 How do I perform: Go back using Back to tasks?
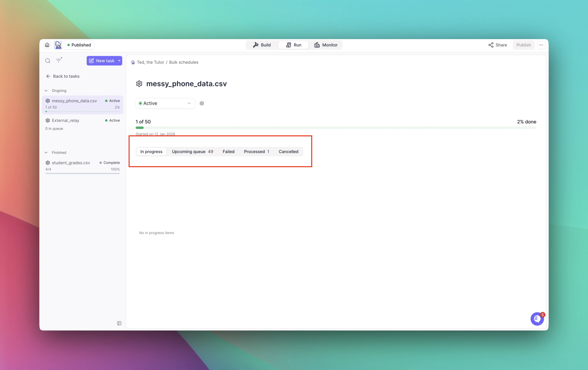click(x=63, y=76)
